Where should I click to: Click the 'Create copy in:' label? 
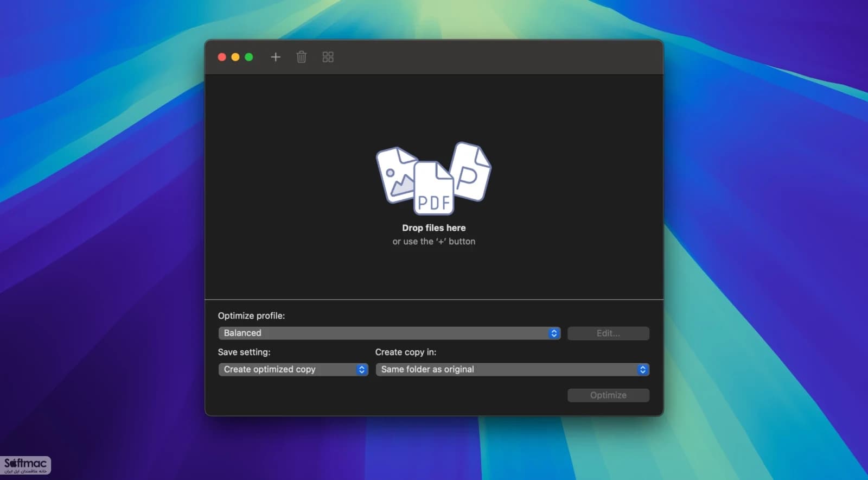tap(406, 352)
